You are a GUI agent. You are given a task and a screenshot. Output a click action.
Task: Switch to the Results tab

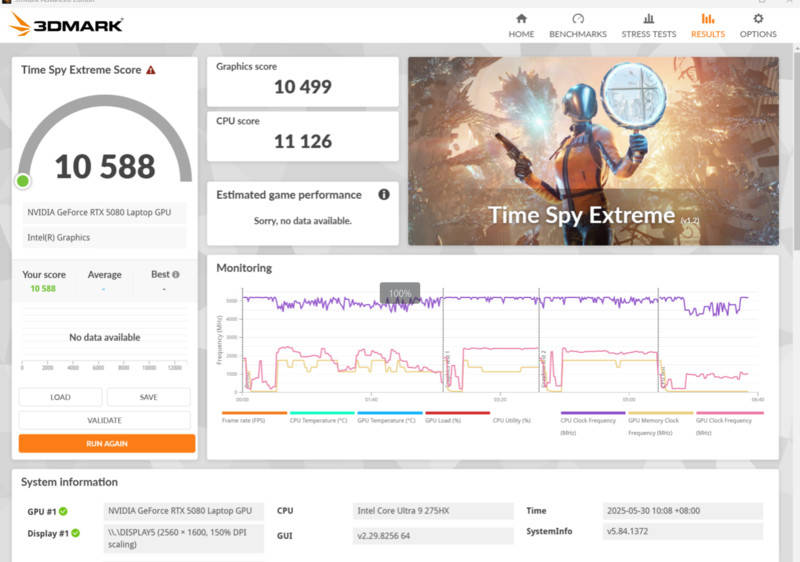[x=707, y=25]
